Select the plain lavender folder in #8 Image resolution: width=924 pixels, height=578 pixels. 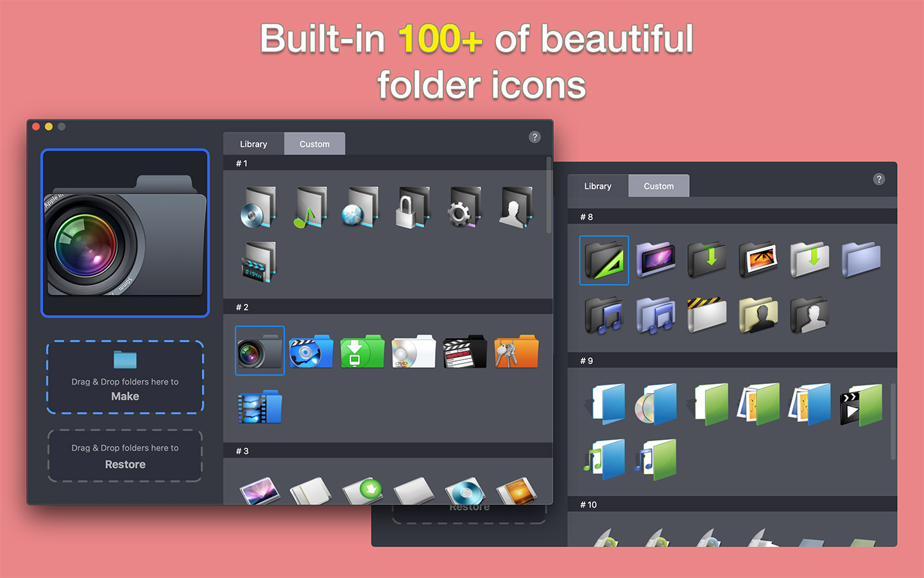point(861,260)
